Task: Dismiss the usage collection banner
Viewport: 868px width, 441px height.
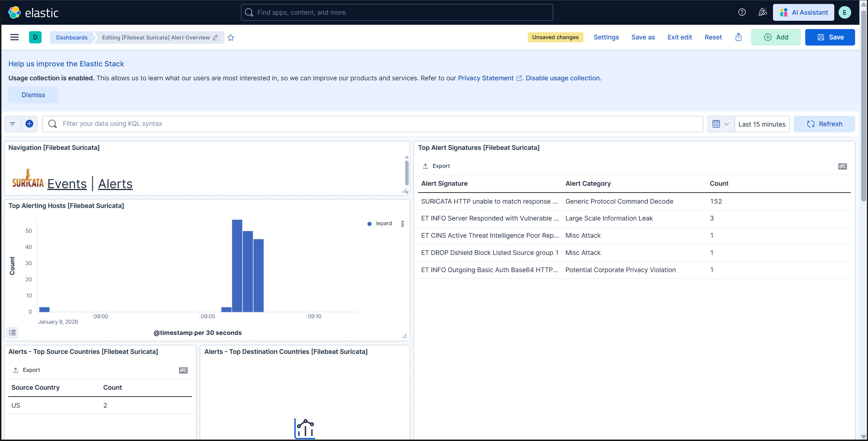Action: (33, 95)
